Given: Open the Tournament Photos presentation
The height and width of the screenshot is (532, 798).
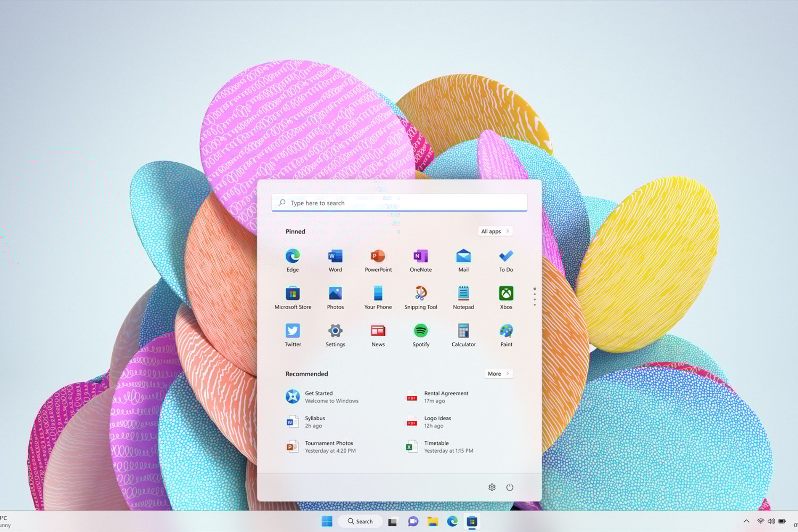Looking at the screenshot, I should tap(321, 447).
